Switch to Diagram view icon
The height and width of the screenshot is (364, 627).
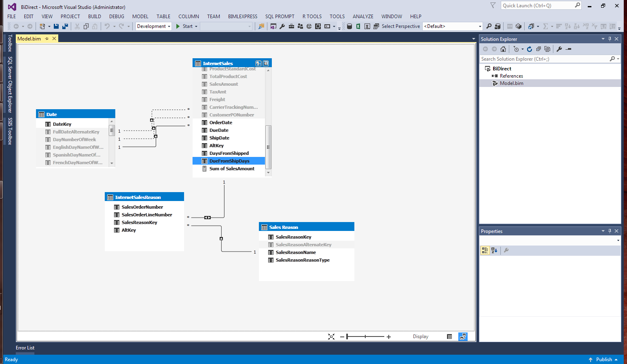463,336
